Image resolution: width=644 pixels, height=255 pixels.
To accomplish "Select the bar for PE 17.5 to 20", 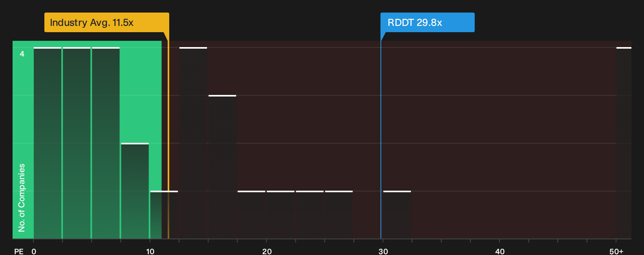I will pos(251,215).
